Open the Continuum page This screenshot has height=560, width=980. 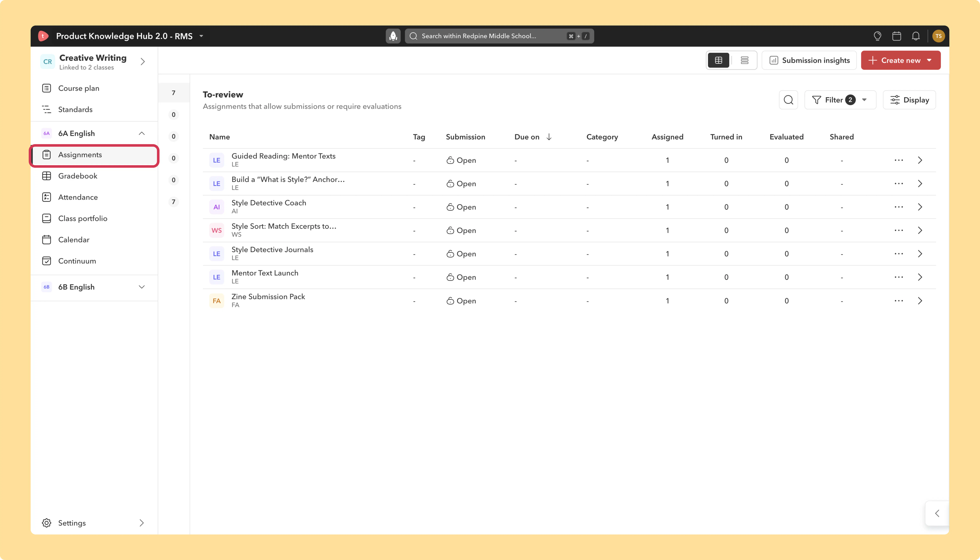[94, 261]
